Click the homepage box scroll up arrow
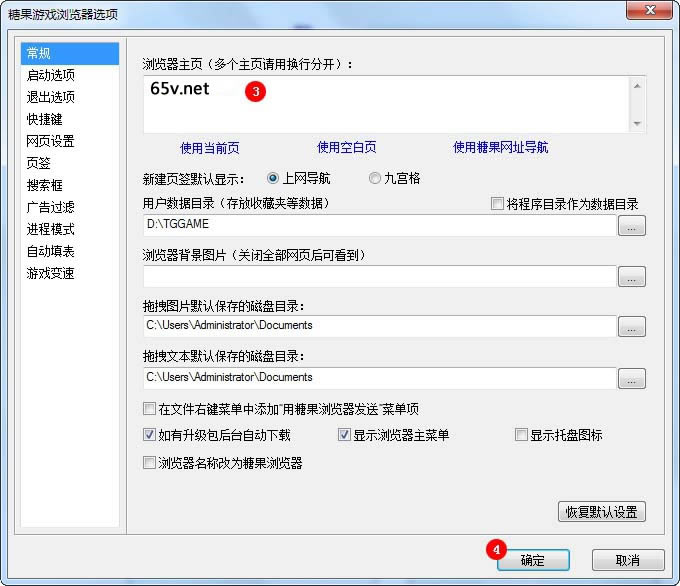The width and height of the screenshot is (680, 586). pos(637,86)
